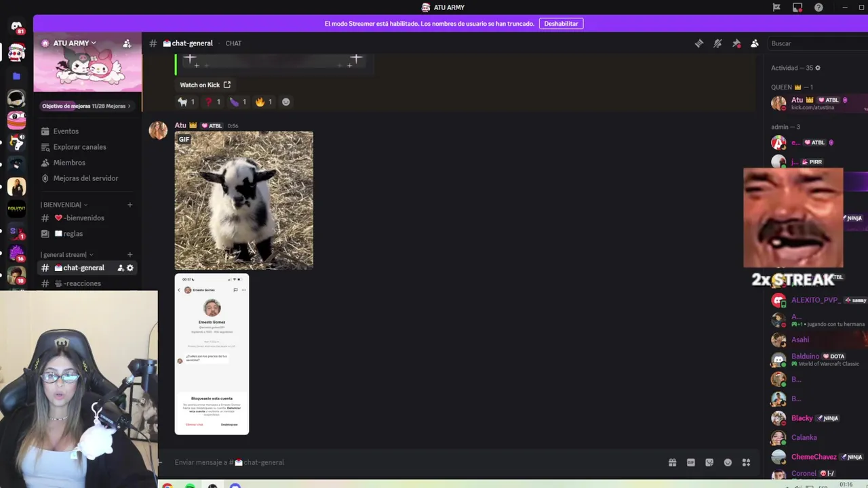
Task: Open the help question mark icon
Action: pyautogui.click(x=818, y=7)
